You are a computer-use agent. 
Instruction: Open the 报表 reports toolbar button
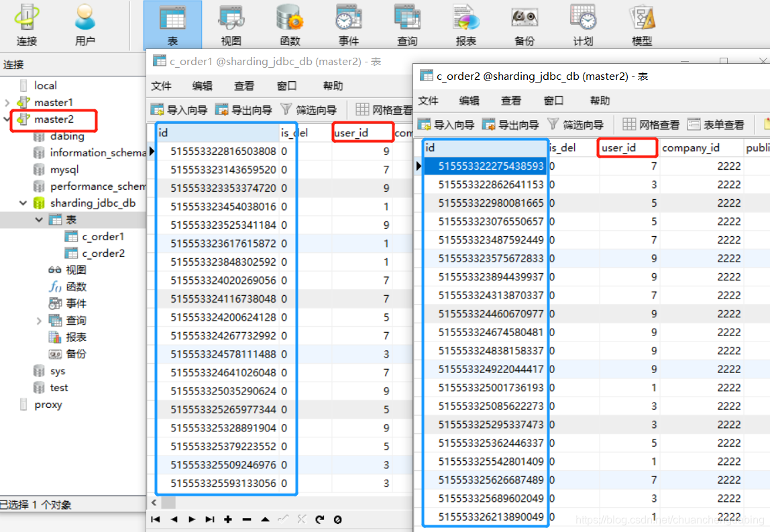[x=465, y=25]
